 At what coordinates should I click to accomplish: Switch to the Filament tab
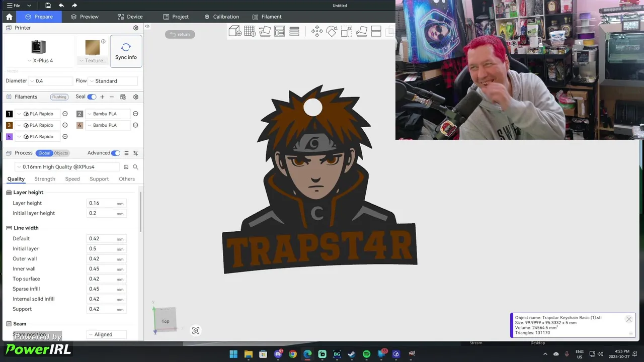click(267, 17)
